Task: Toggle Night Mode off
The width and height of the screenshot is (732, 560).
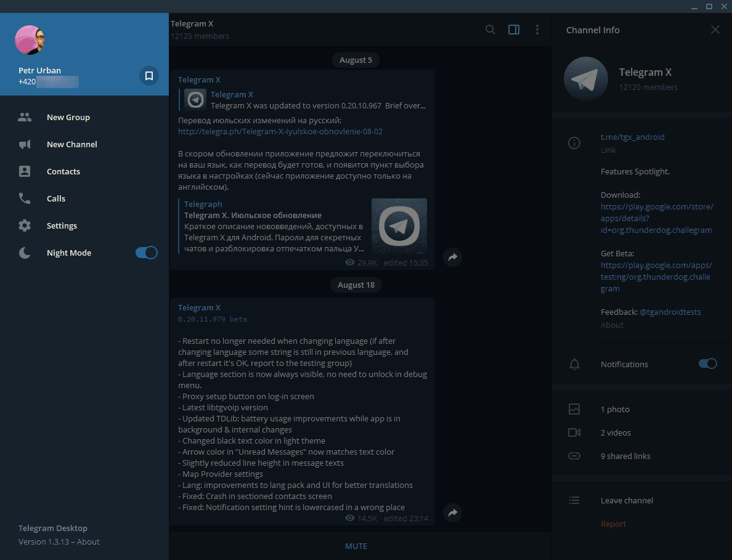Action: click(x=146, y=252)
